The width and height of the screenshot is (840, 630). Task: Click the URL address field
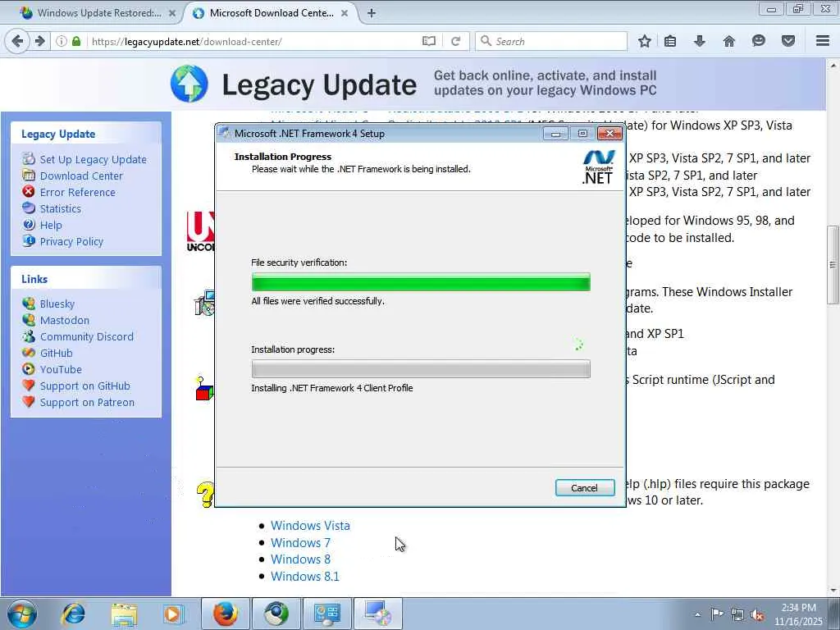coord(254,41)
